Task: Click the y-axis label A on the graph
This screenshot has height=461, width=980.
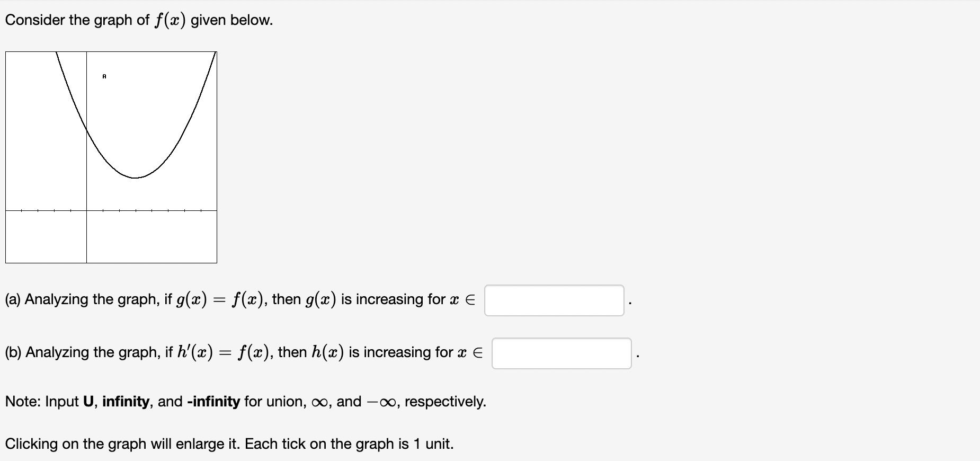Action: click(x=104, y=75)
